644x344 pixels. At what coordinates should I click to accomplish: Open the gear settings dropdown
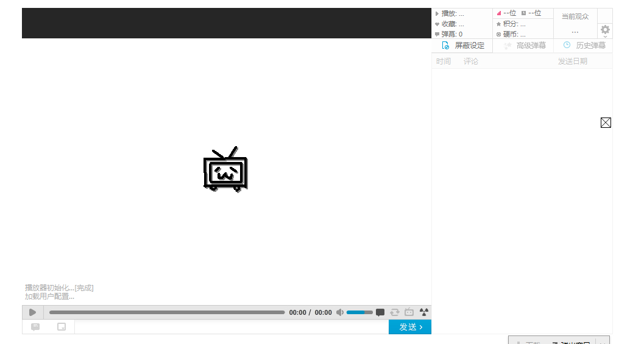click(x=605, y=30)
